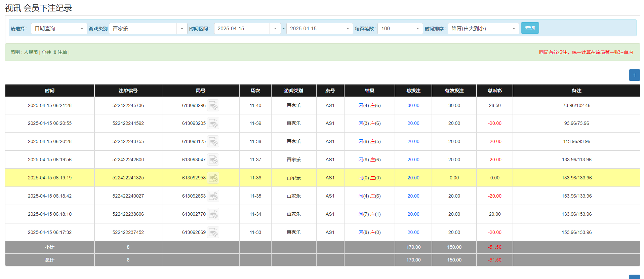
Task: Open the 百家乐 game type dropdown
Action: click(182, 29)
